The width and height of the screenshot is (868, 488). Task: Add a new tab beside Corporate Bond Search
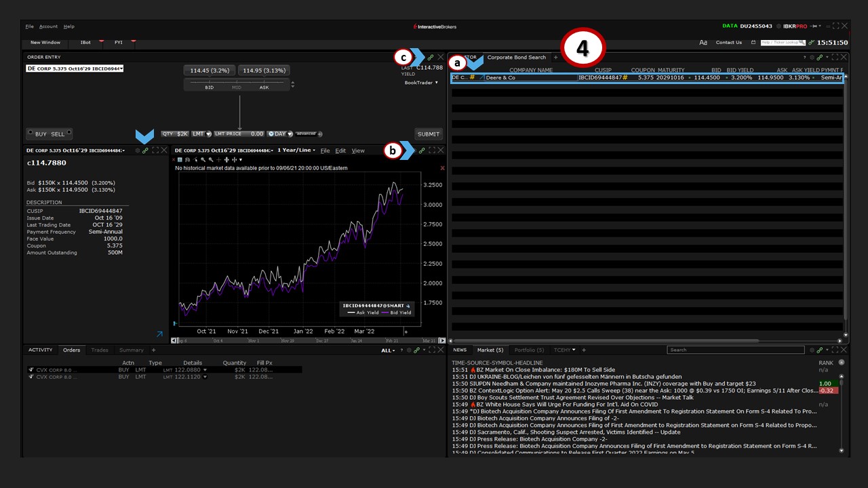[x=556, y=58]
